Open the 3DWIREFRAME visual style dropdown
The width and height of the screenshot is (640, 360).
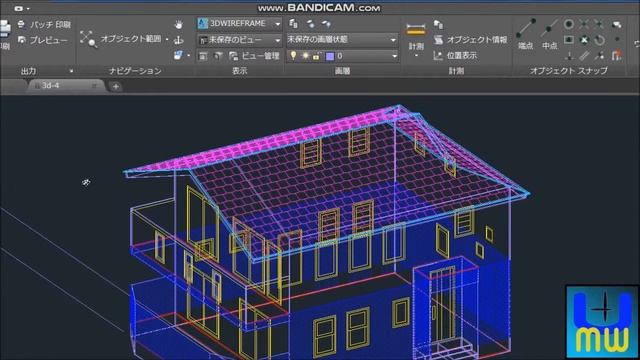240,24
